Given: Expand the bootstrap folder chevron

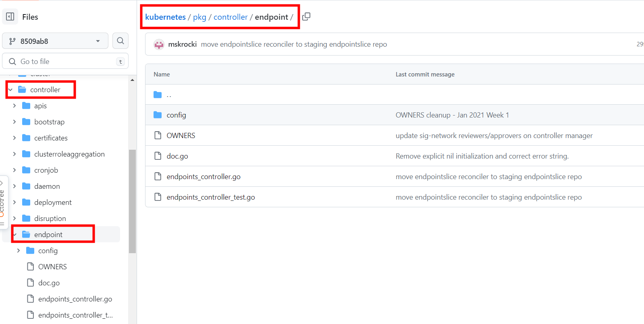Looking at the screenshot, I should click(15, 122).
